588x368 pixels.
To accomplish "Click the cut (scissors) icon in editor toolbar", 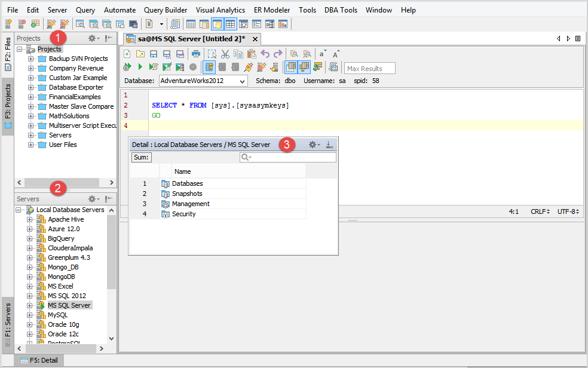I will [x=225, y=54].
